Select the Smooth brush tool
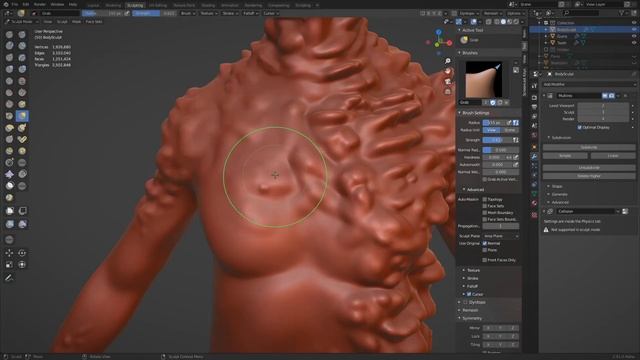 [x=22, y=81]
